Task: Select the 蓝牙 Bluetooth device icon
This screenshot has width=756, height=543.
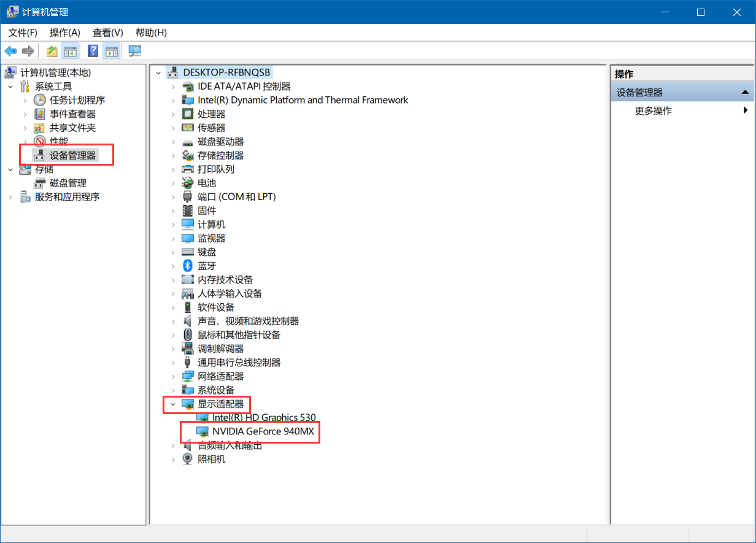Action: [x=187, y=266]
